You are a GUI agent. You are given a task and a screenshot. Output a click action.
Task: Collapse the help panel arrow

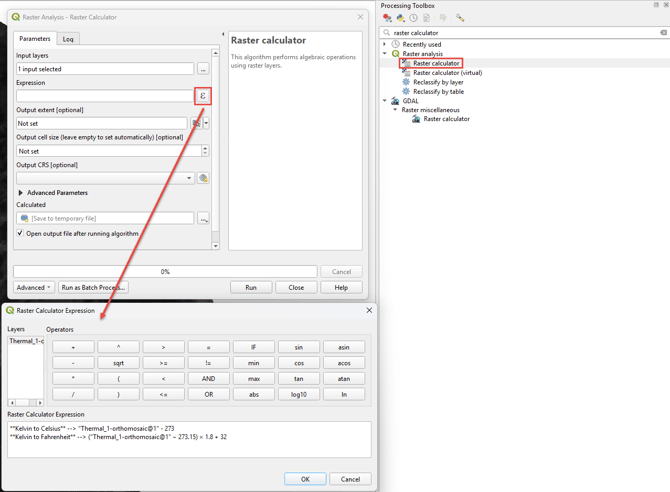coord(223,34)
